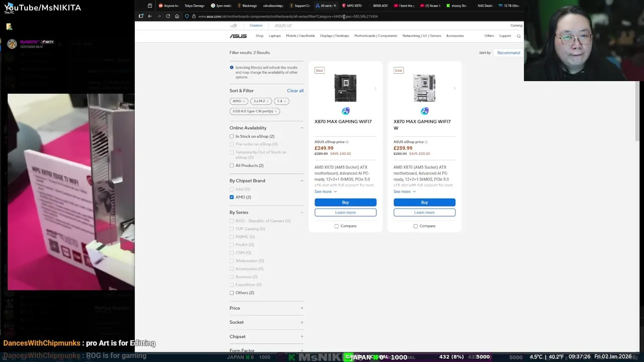Learn more about X870 MAX GAMING WIFI7 W
This screenshot has height=362, width=644.
click(425, 212)
